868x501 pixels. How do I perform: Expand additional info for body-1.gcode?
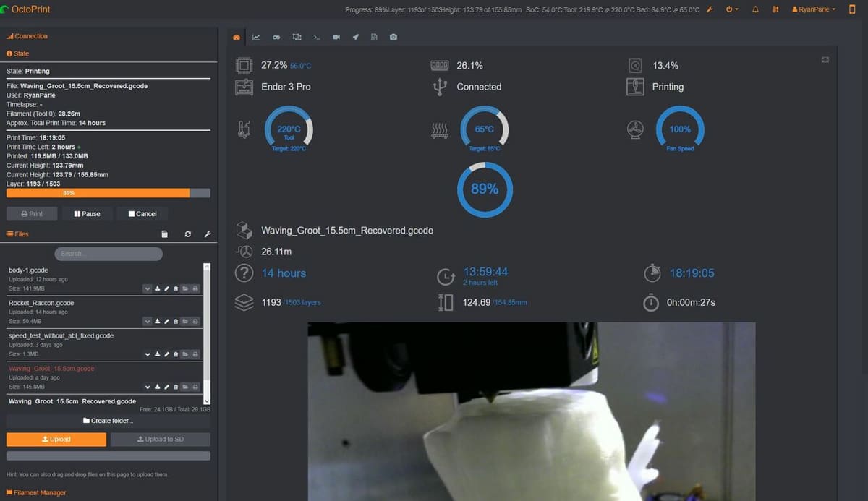148,288
